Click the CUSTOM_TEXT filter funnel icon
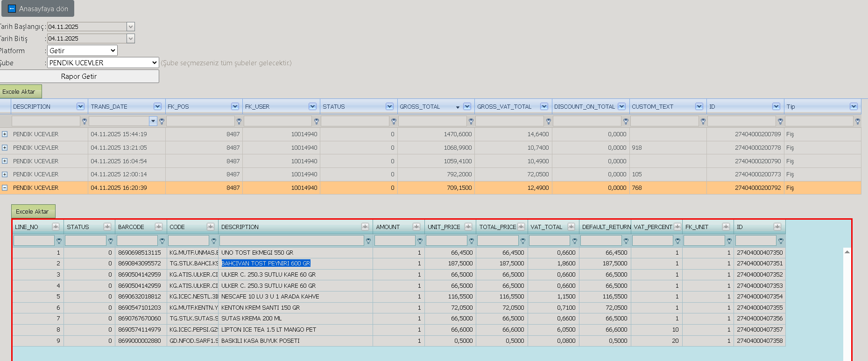Viewport: 868px width, 361px height. click(703, 121)
